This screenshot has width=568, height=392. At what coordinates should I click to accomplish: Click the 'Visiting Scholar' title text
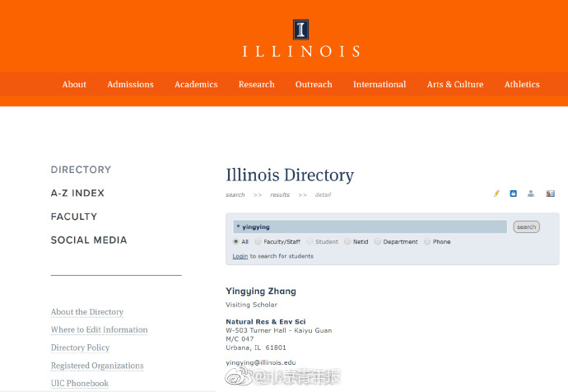(x=251, y=305)
